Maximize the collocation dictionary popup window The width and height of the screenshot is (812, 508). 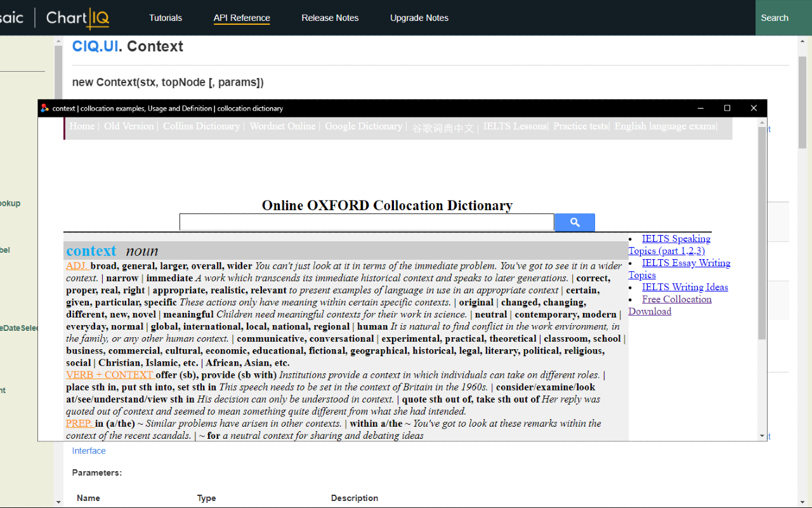pos(727,108)
